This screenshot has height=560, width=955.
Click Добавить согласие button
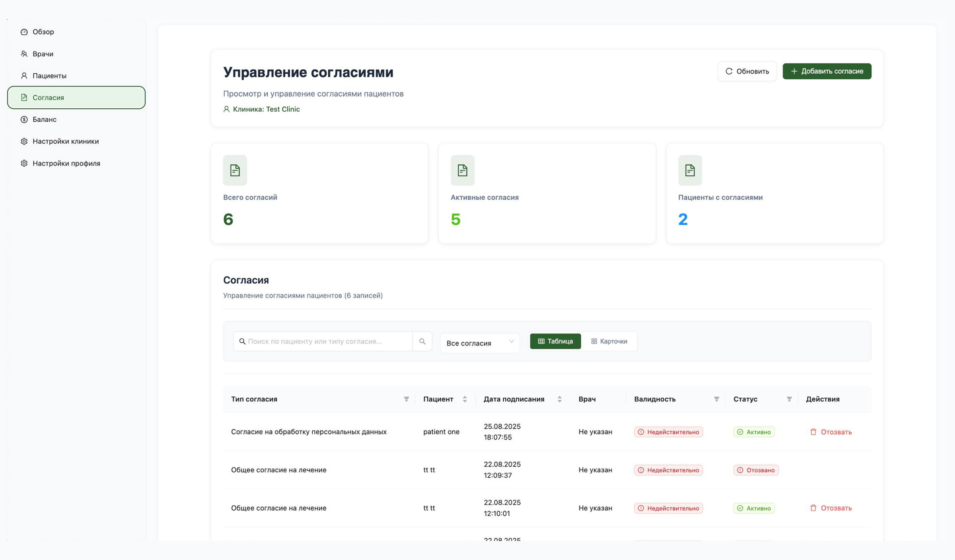(826, 71)
